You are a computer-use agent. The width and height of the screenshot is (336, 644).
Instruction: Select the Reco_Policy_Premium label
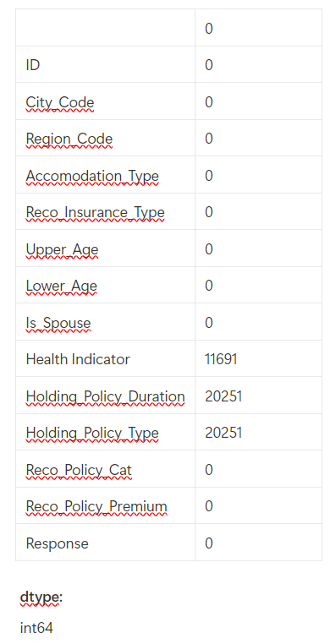[x=96, y=506]
